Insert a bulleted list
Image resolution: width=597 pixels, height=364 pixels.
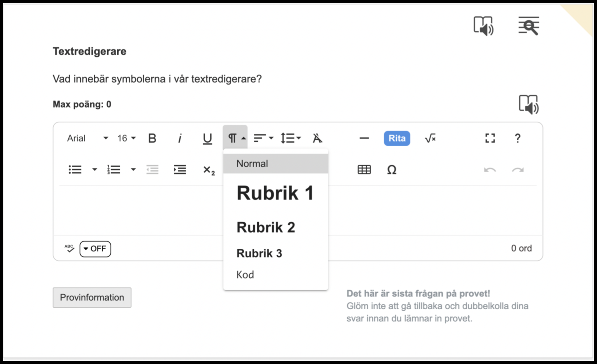tap(75, 170)
